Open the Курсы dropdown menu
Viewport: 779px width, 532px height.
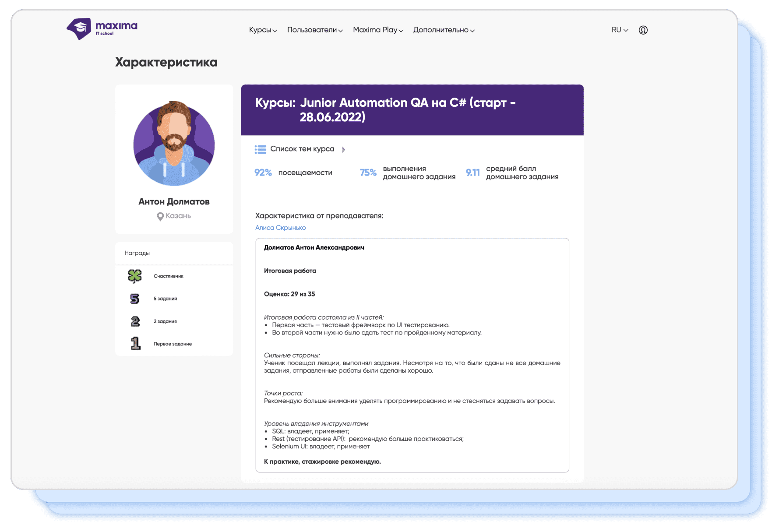(263, 30)
